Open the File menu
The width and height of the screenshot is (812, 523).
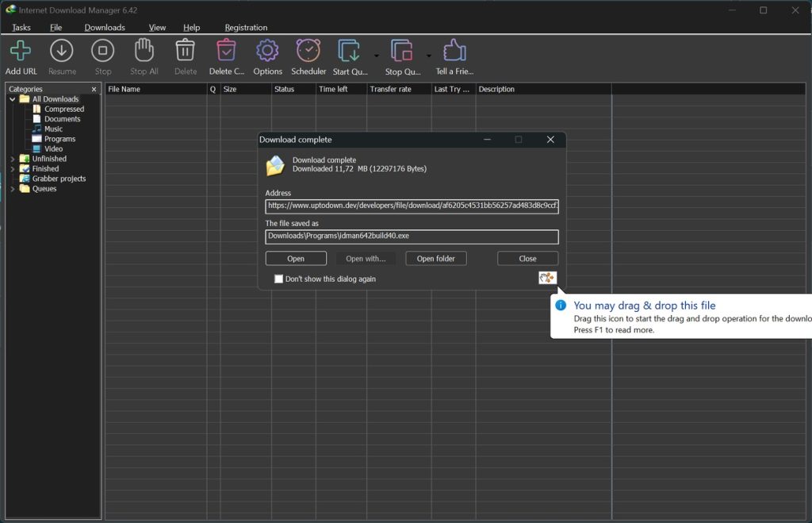56,28
